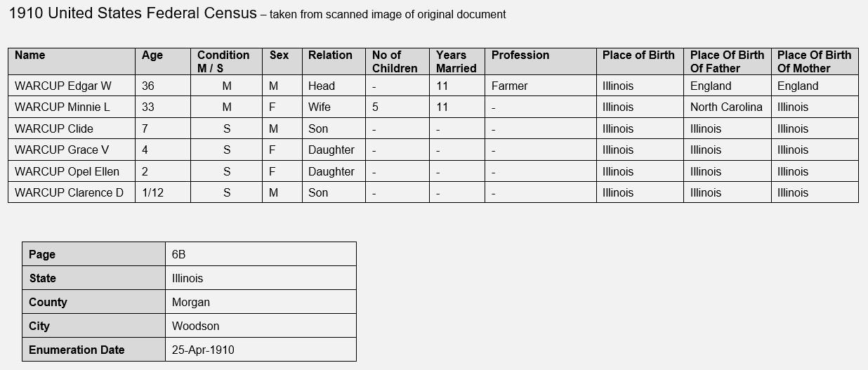Select the WARCUP Clarence D cell
Viewport: 868px width, 370px height.
tap(72, 192)
